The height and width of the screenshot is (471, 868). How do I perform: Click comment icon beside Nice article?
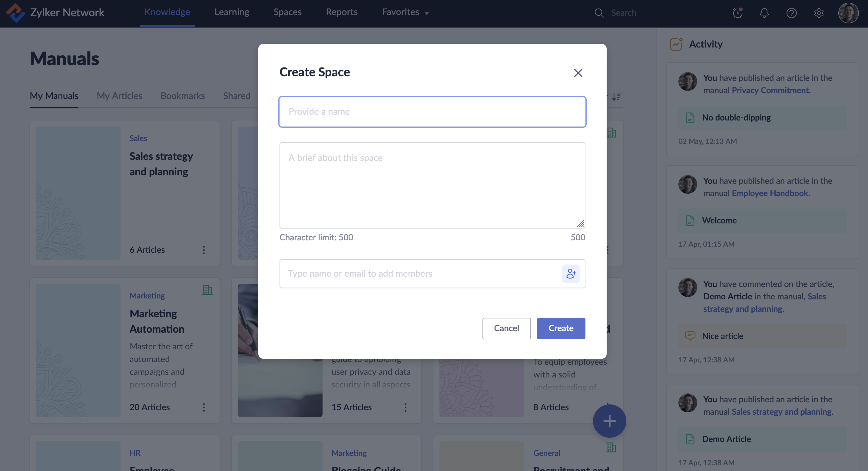690,336
